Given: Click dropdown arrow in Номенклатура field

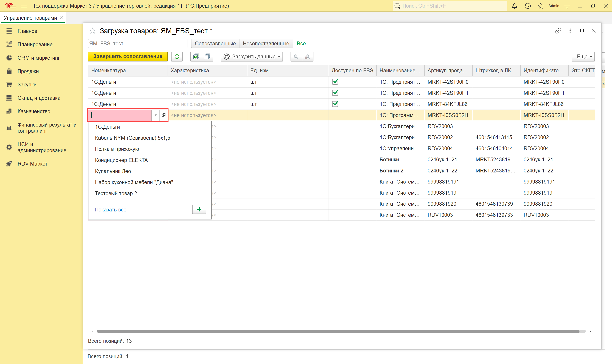Looking at the screenshot, I should click(155, 115).
